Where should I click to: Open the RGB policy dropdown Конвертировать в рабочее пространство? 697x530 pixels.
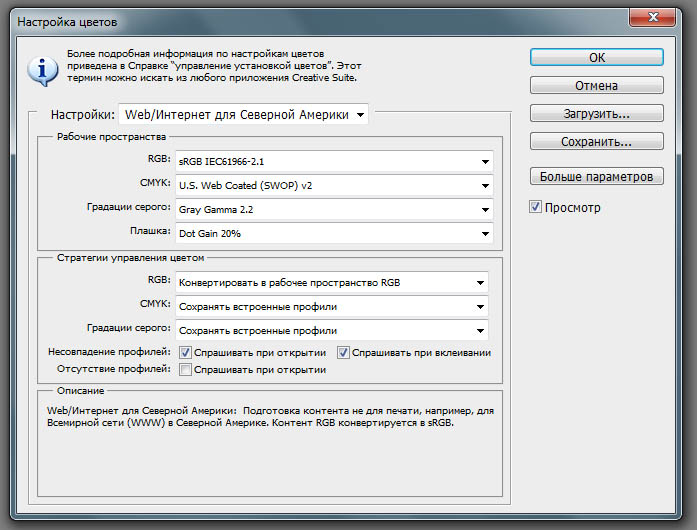(x=332, y=282)
